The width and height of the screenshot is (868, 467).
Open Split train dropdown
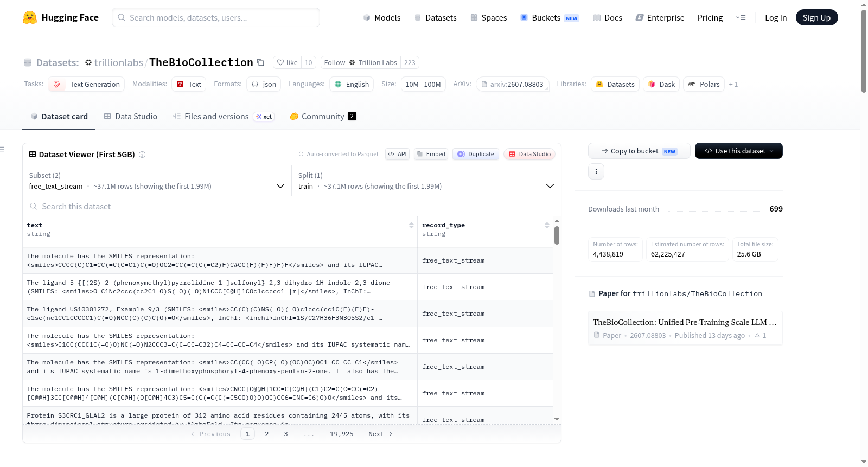pyautogui.click(x=426, y=181)
